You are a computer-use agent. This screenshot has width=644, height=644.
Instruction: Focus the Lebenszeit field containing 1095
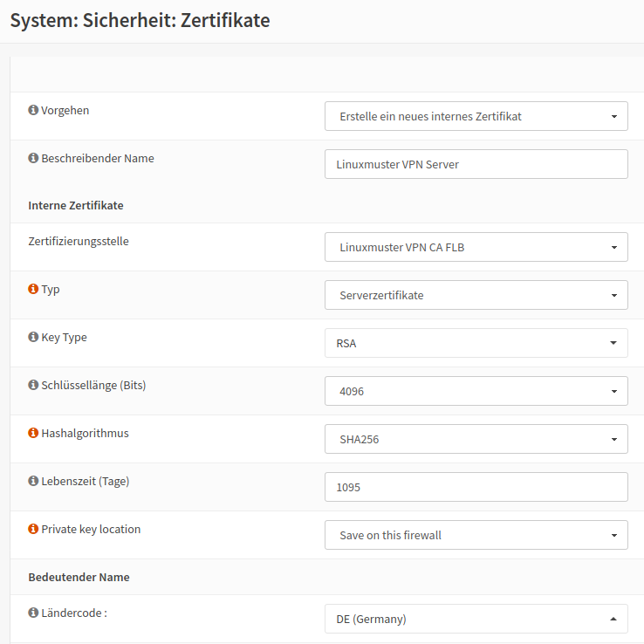pos(476,487)
